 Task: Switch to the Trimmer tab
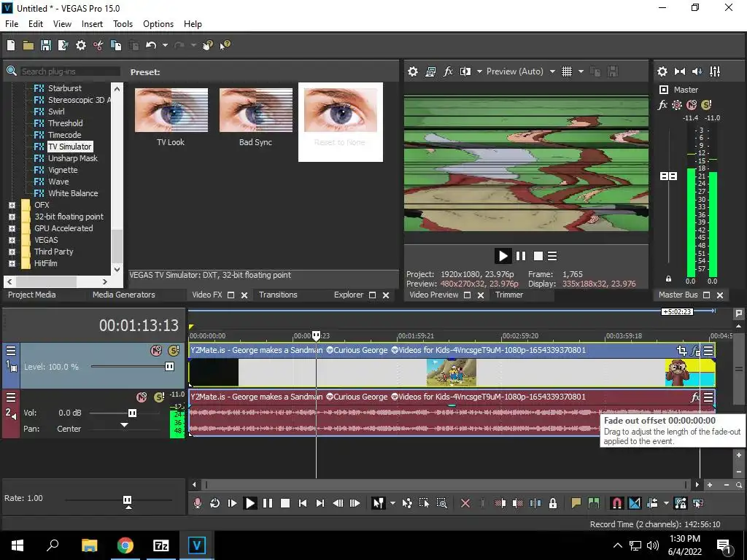point(508,295)
